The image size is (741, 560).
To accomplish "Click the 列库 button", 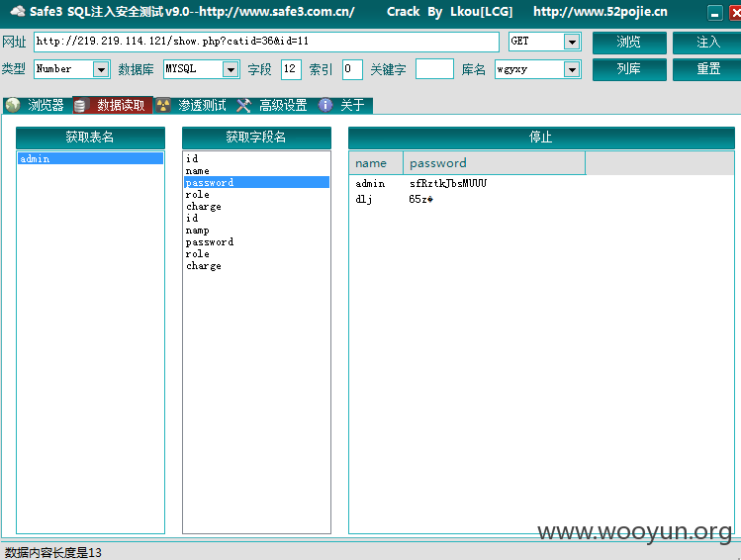I will (x=629, y=69).
